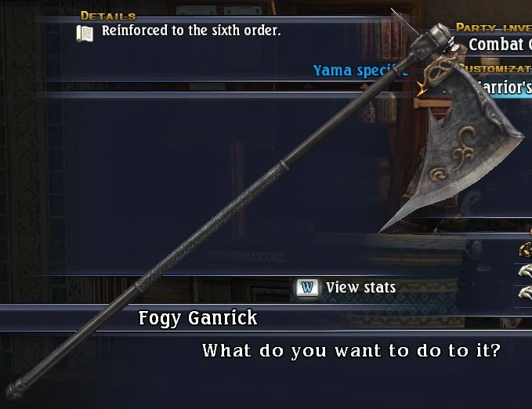Click the Details book icon

(x=85, y=34)
